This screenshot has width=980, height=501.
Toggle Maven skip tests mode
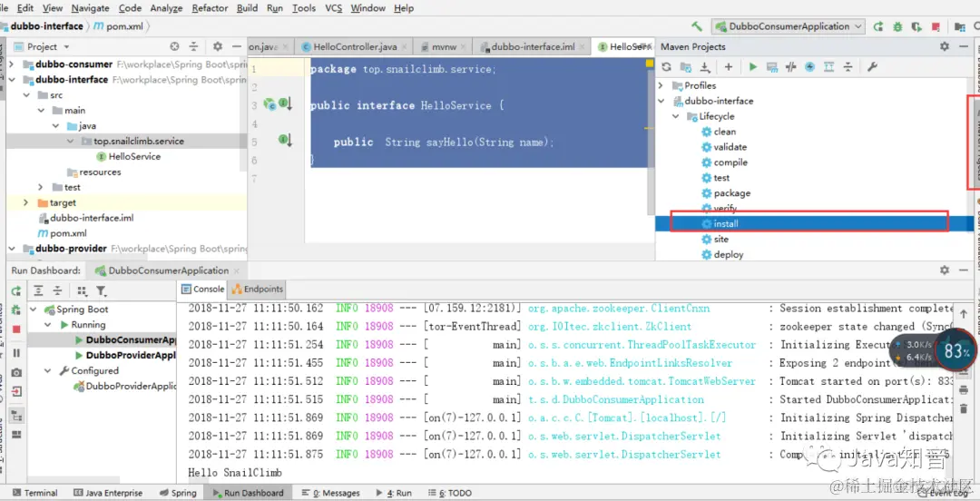(810, 67)
